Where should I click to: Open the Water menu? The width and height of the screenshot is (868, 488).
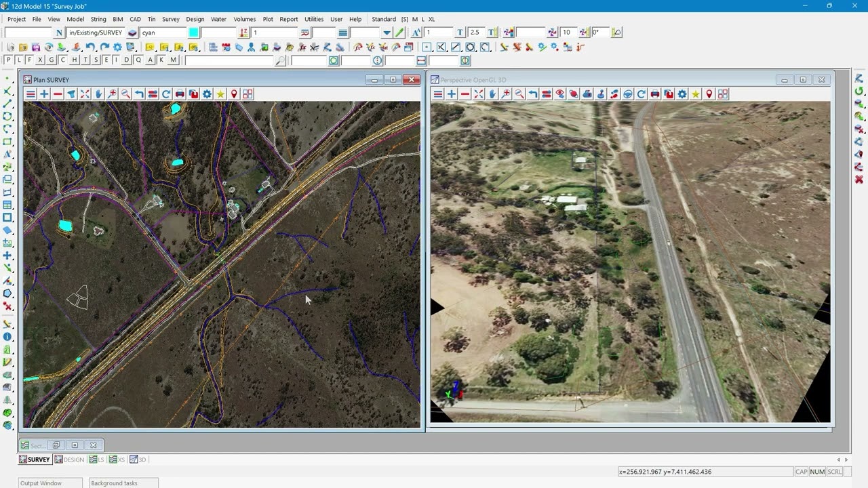[x=219, y=19]
